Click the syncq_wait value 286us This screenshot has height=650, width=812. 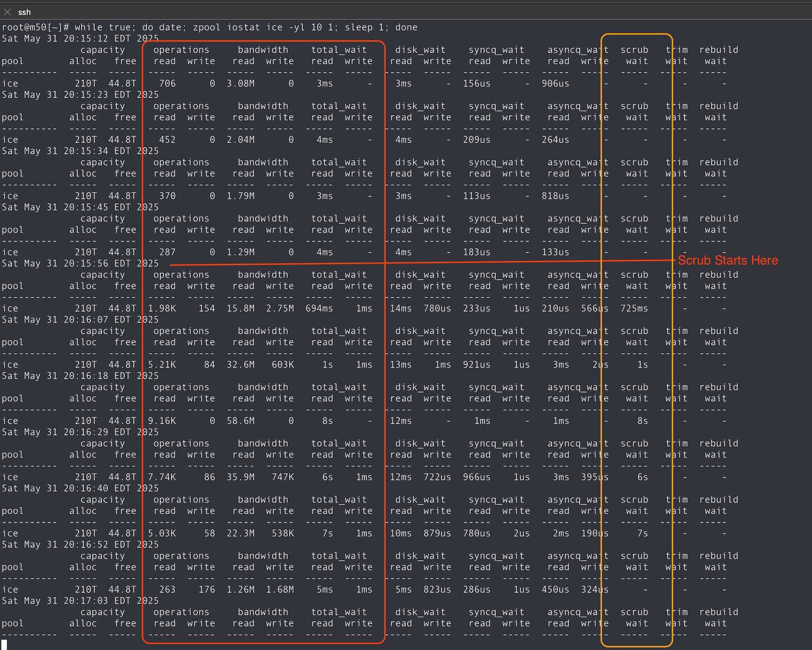click(477, 590)
